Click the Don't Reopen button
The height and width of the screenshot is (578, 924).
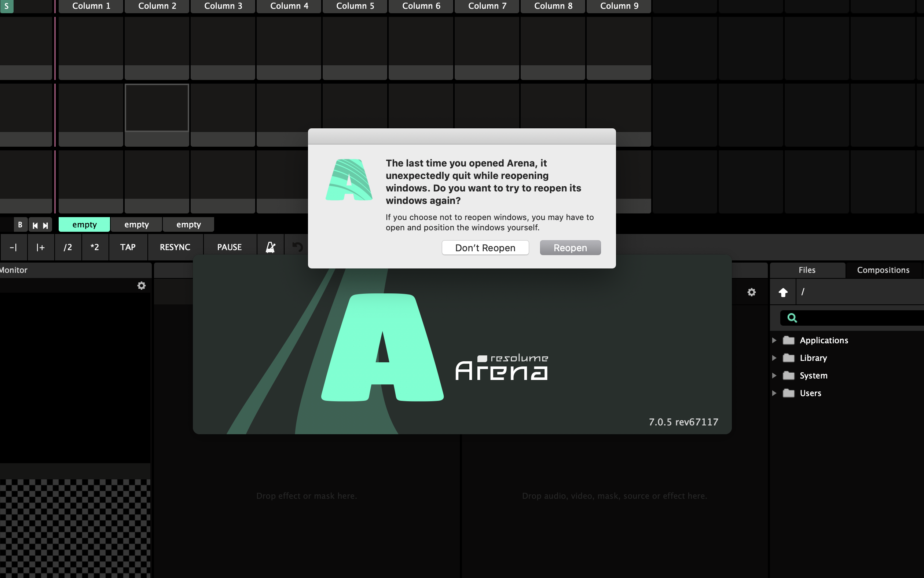click(x=485, y=248)
